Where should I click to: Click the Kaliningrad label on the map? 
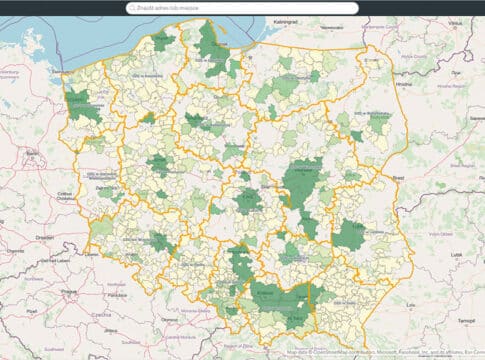pyautogui.click(x=285, y=22)
